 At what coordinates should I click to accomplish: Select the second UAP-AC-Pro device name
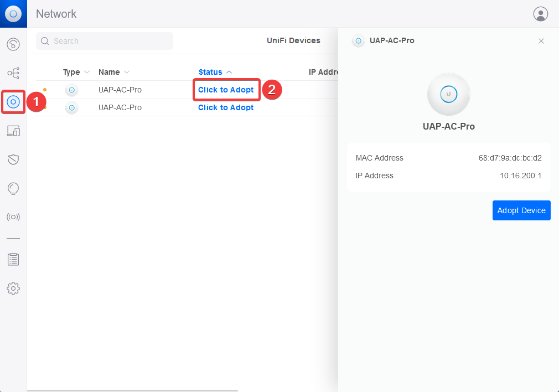click(120, 108)
